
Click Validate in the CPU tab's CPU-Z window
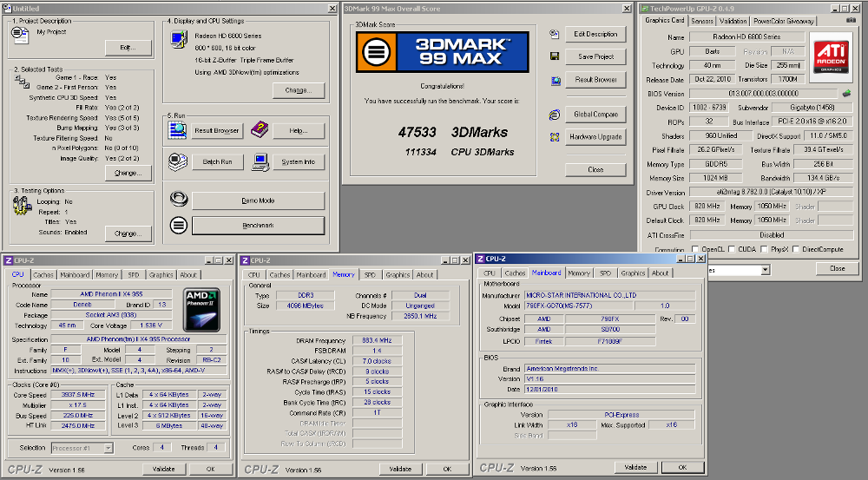[x=164, y=469]
